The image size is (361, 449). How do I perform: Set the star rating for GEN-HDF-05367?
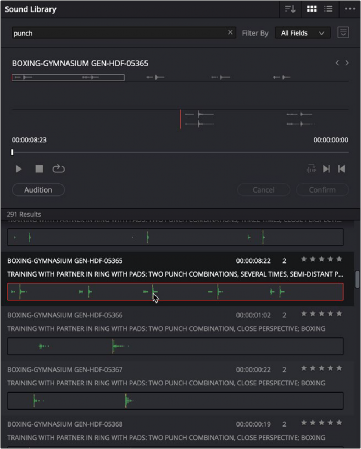pos(321,368)
